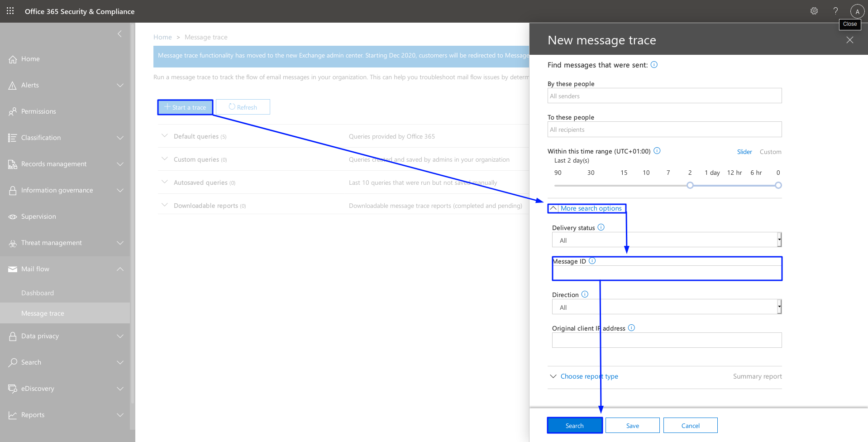Click the Permissions people icon
Image resolution: width=868 pixels, height=442 pixels.
pos(13,112)
